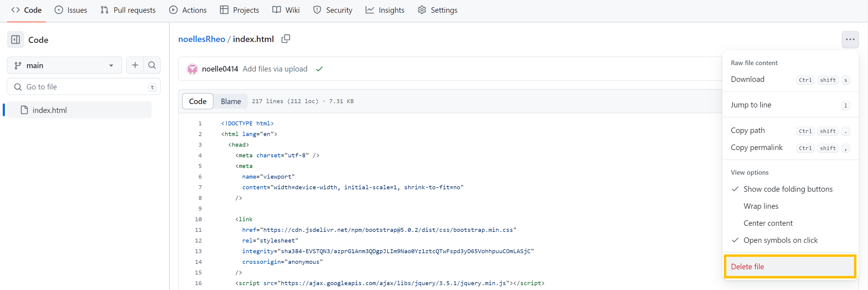Select Delete file from the menu
The height and width of the screenshot is (290, 868).
click(x=790, y=267)
